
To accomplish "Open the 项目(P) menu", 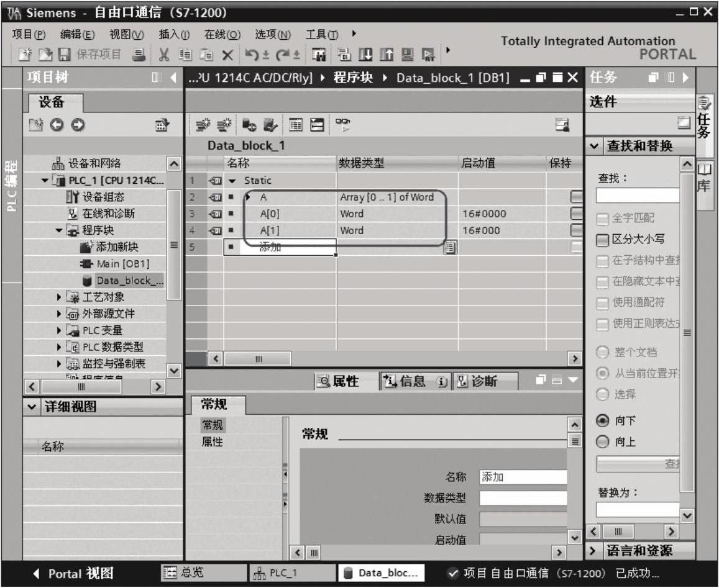I will coord(29,34).
